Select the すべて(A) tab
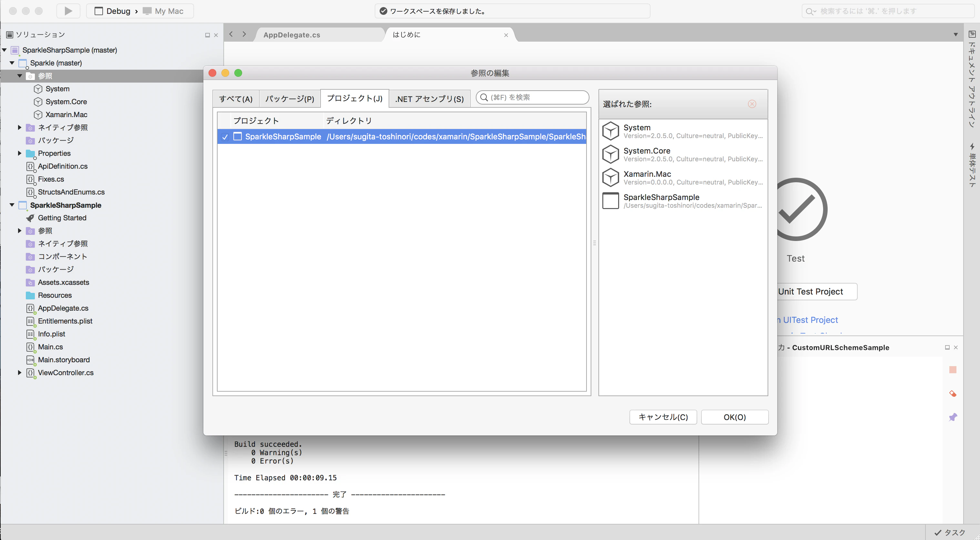The width and height of the screenshot is (980, 540). tap(236, 99)
